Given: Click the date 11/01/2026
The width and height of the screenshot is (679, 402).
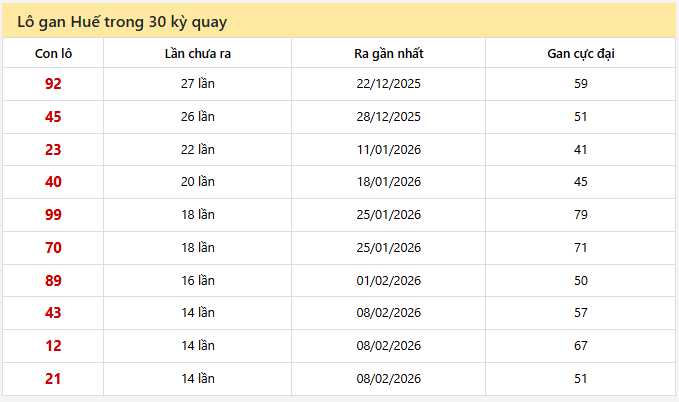Looking at the screenshot, I should pyautogui.click(x=389, y=150).
